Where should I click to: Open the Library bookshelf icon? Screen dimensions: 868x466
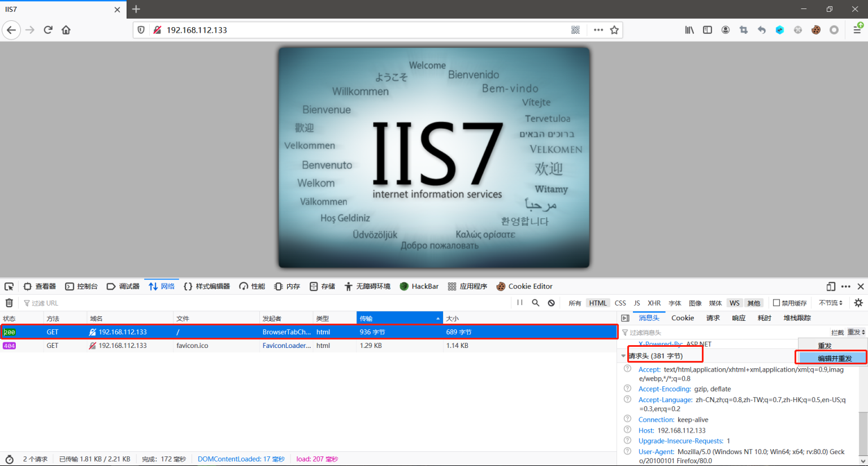(689, 30)
